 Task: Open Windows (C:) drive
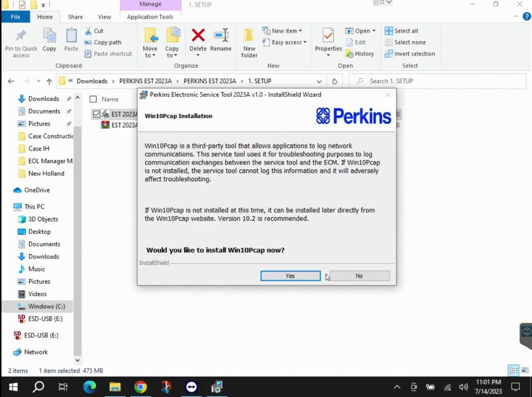pyautogui.click(x=46, y=307)
